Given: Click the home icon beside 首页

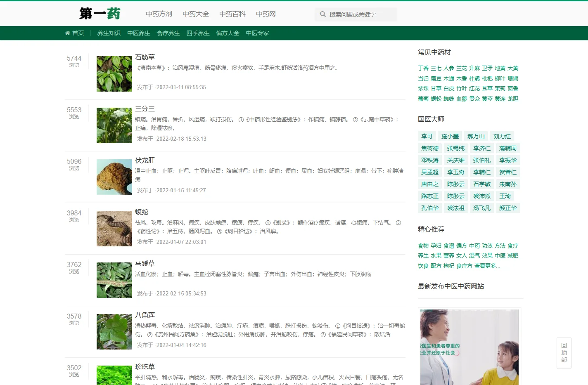Looking at the screenshot, I should tap(67, 33).
